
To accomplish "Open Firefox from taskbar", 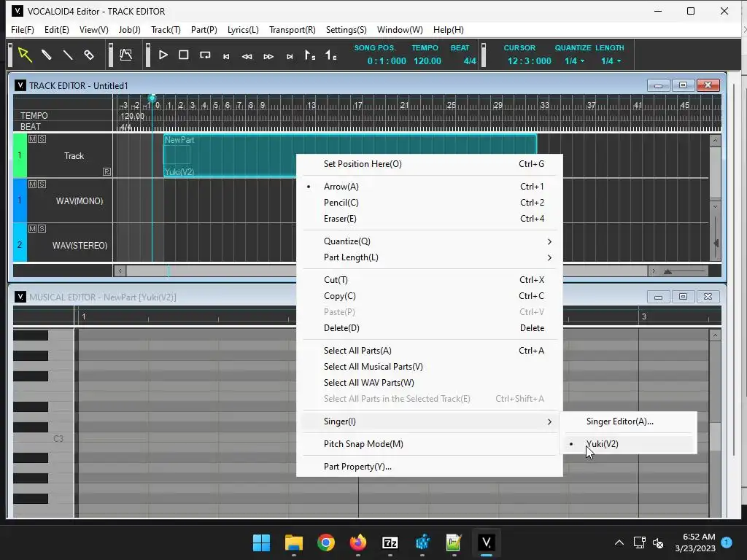I will pyautogui.click(x=357, y=542).
